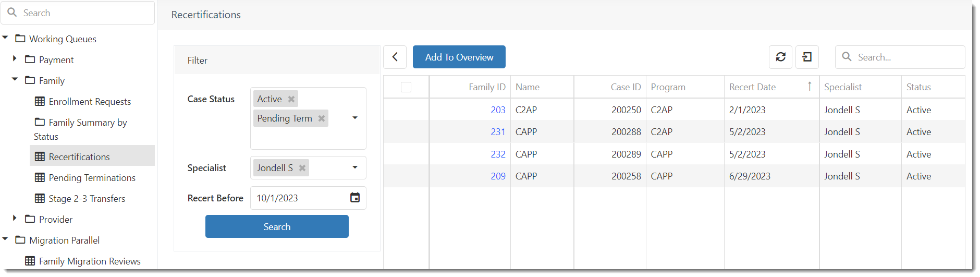
Task: Sort by the Family ID column header
Action: [x=470, y=87]
